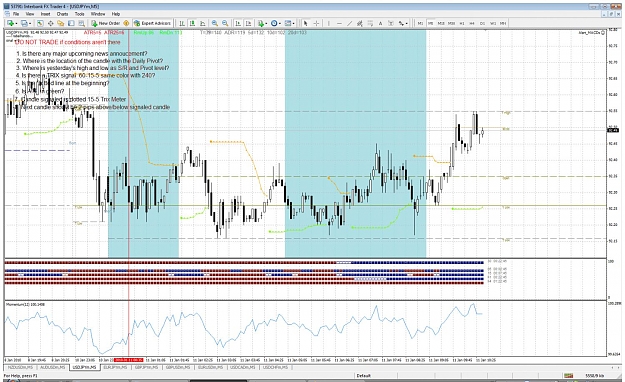This screenshot has width=625, height=382.
Task: Click the New Chart toolbar icon
Action: (10, 23)
